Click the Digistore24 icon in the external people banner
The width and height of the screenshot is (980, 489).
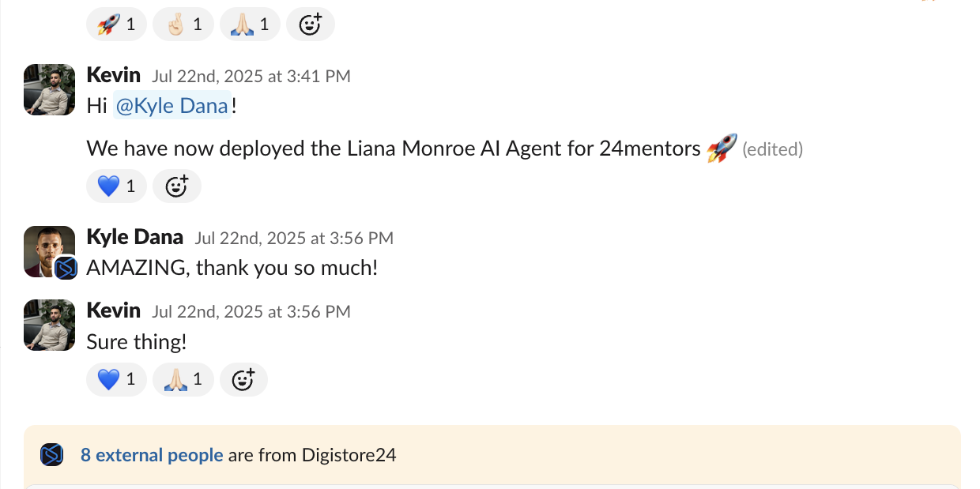(51, 454)
